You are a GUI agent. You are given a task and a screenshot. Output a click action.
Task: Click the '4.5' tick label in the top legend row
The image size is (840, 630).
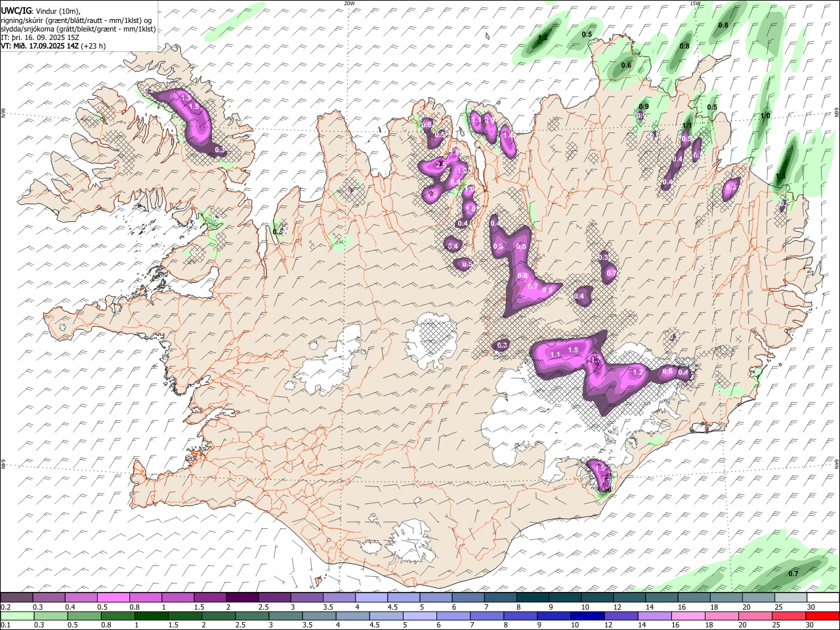click(394, 607)
